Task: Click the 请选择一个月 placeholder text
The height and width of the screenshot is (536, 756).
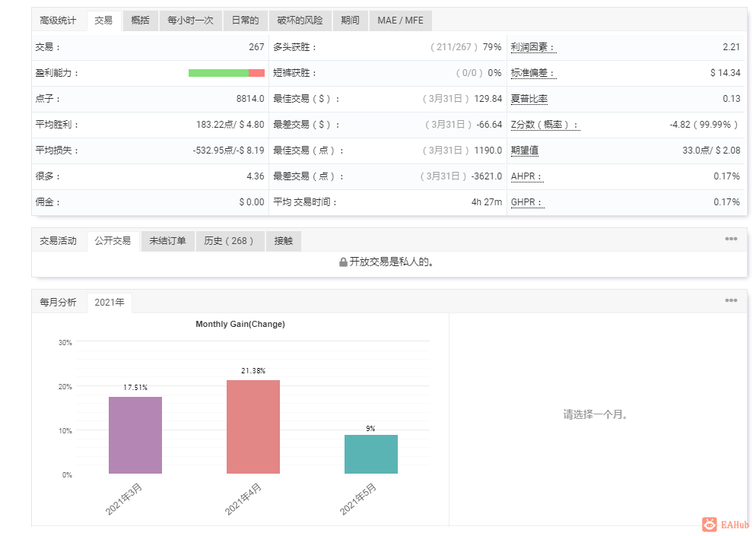Action: pos(596,414)
